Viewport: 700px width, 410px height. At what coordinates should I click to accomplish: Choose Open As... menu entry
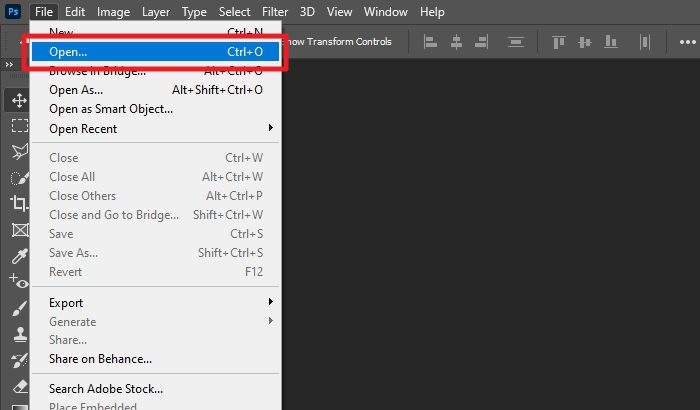tap(155, 90)
